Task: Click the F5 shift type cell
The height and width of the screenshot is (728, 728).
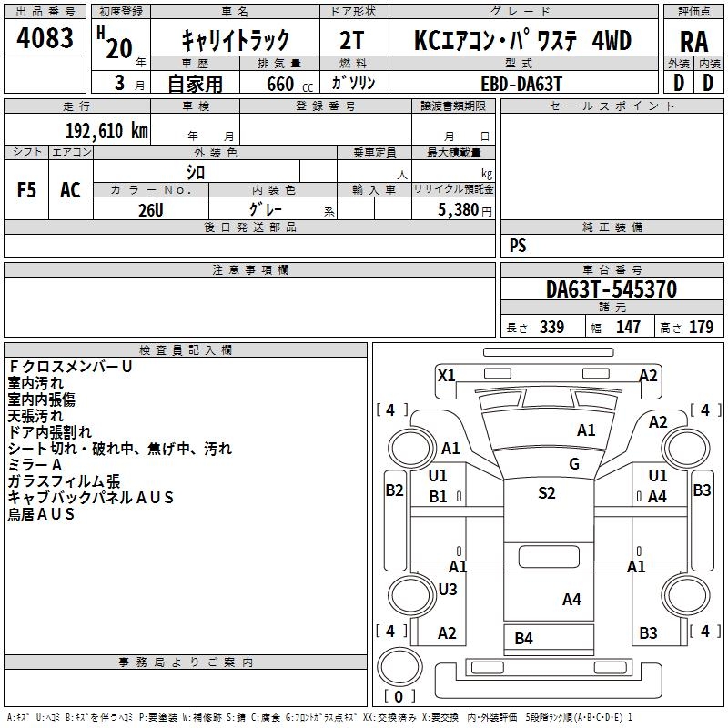Action: pos(27,189)
